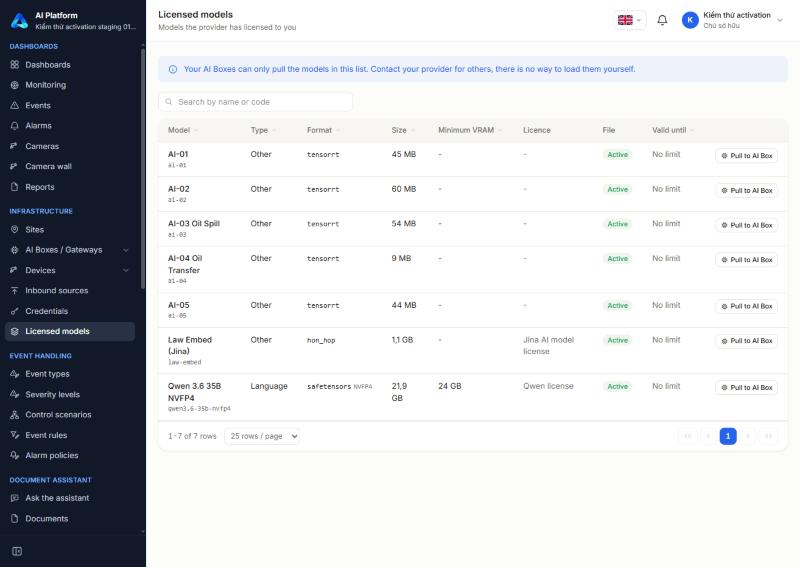Select page 1 in pagination
The image size is (800, 567).
click(x=728, y=436)
